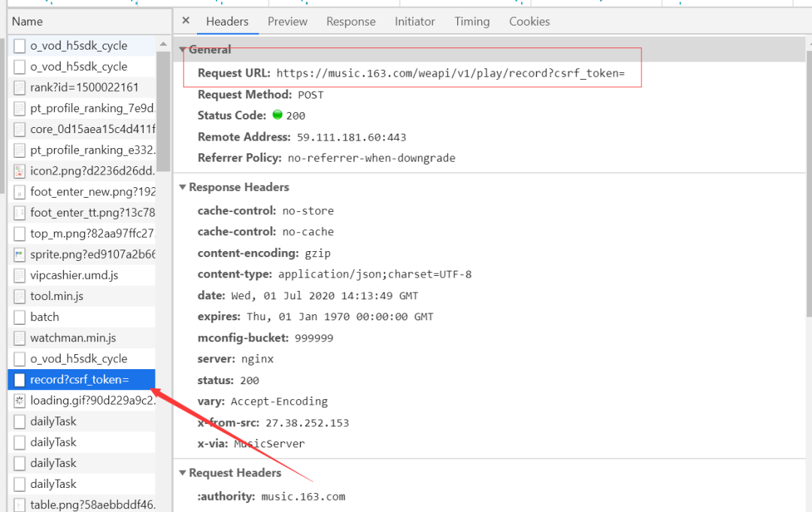
Task: Switch to the Initiator tab
Action: pyautogui.click(x=415, y=22)
